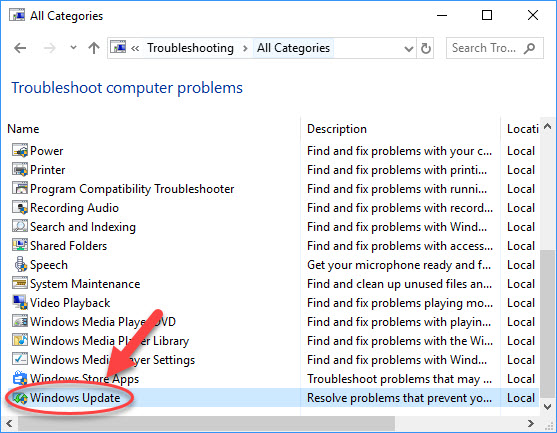Click the System Maintenance icon

[20, 283]
